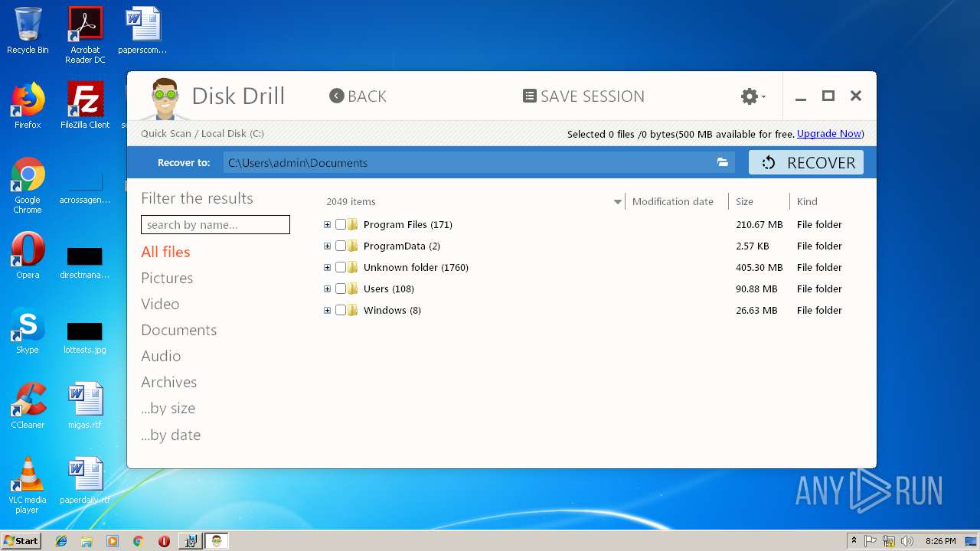Click the Program Files folder icon
Screen dimensions: 980x551
point(353,224)
